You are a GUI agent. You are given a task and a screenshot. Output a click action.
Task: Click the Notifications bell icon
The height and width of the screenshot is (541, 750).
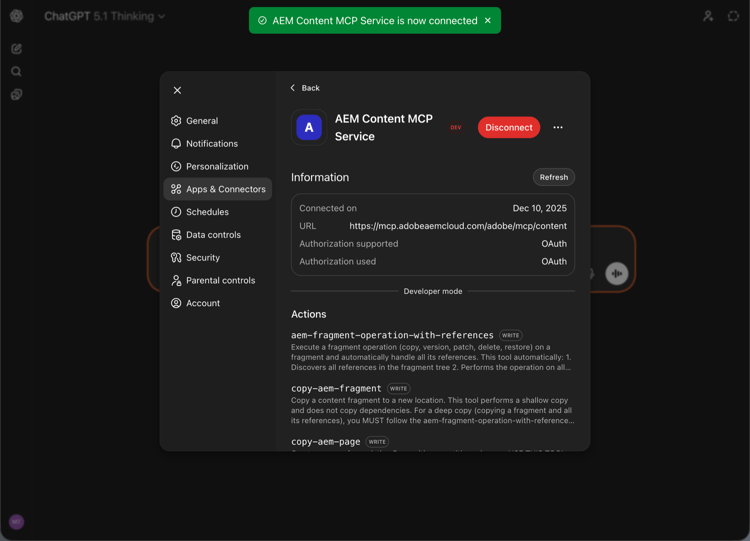tap(176, 144)
